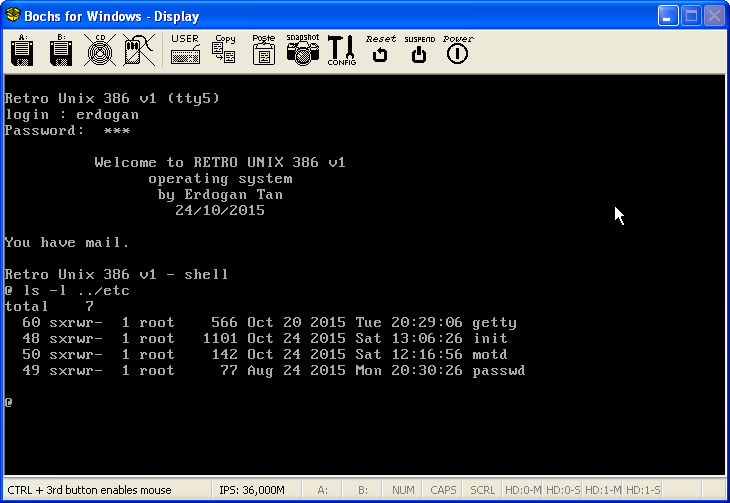
Task: Click the floppy drive B: icon
Action: coord(60,50)
